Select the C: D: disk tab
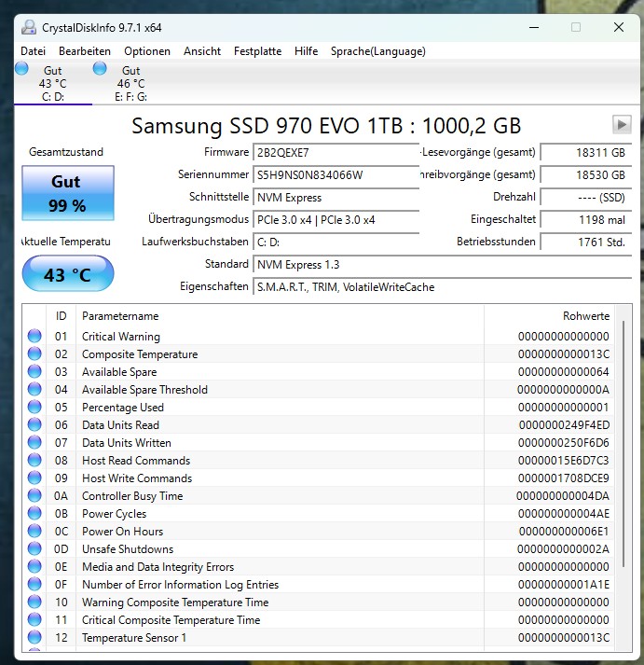Screen dimensions: 644x665 click(53, 83)
